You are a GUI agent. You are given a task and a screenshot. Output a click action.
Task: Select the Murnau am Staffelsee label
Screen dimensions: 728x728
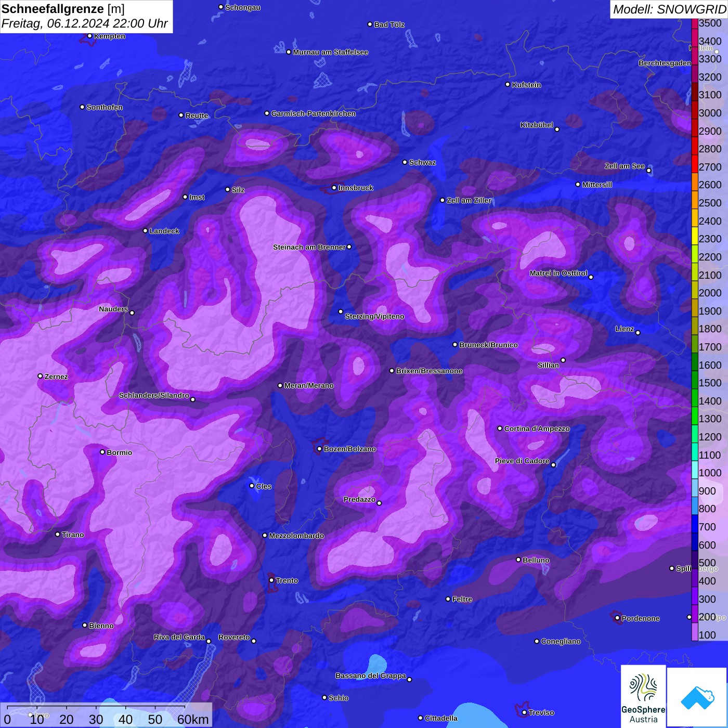point(330,52)
